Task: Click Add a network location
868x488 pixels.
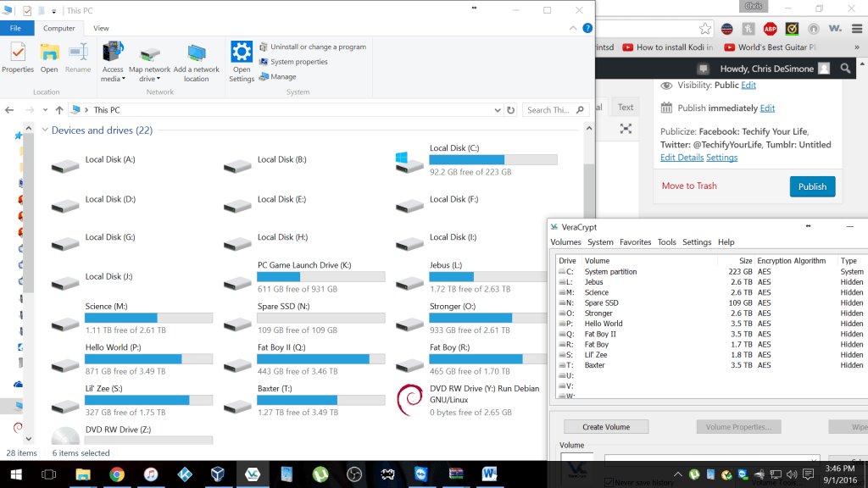Action: 196,61
